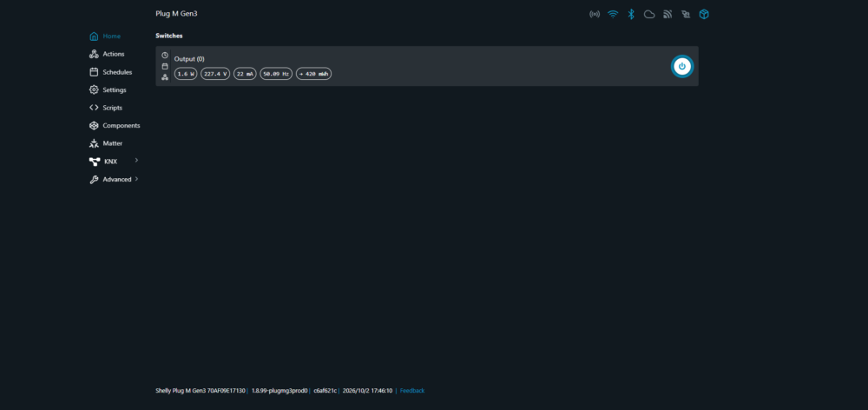Click the icon between feed and cube icons
Screen dimensions: 868x410
pyautogui.click(x=686, y=15)
